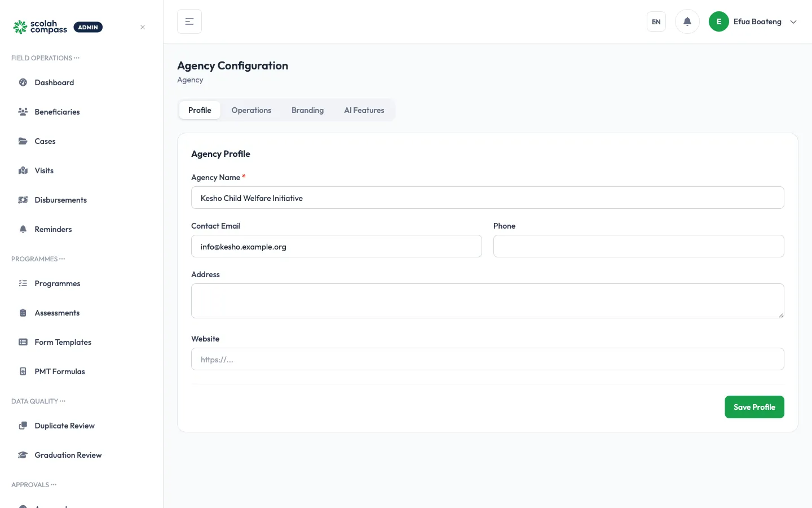Click the Dashboard gauge icon
This screenshot has width=812, height=508.
click(x=23, y=82)
